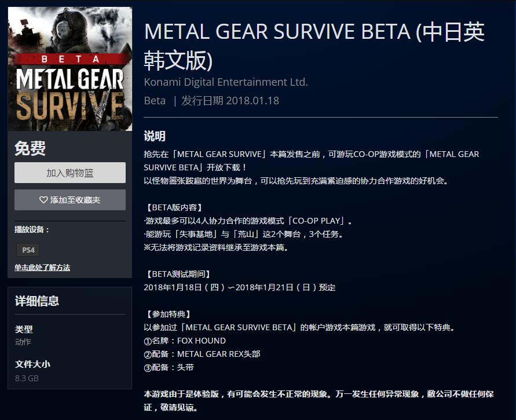Click the heart icon on 添加至收藏夹
This screenshot has height=420, width=516.
43,200
